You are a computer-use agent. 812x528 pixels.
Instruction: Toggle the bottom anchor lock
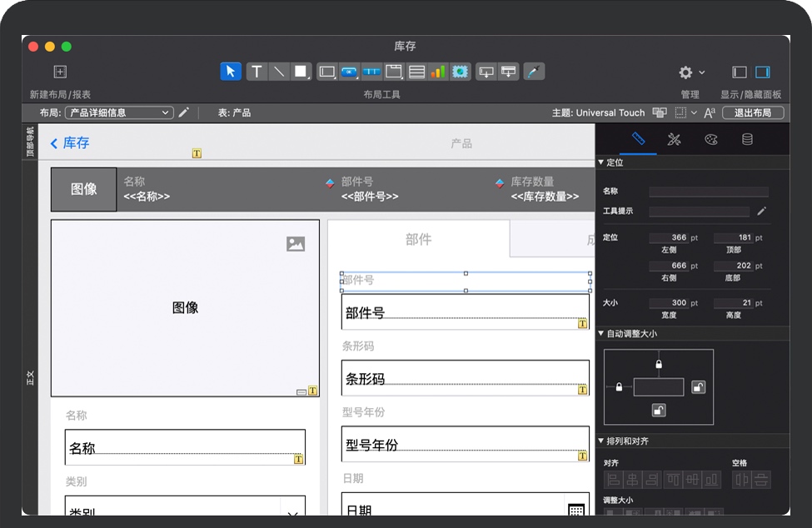659,410
